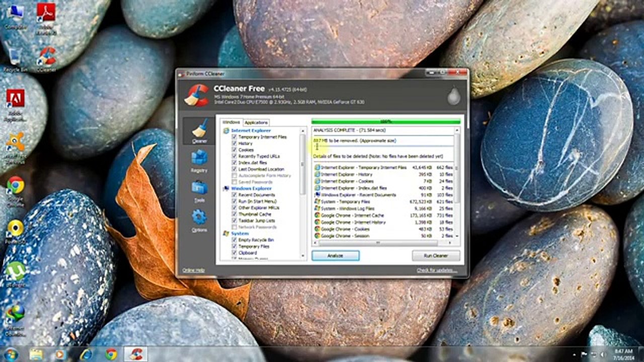The image size is (644, 362).
Task: Click the Piriform pear logo icon
Action: pos(454,96)
